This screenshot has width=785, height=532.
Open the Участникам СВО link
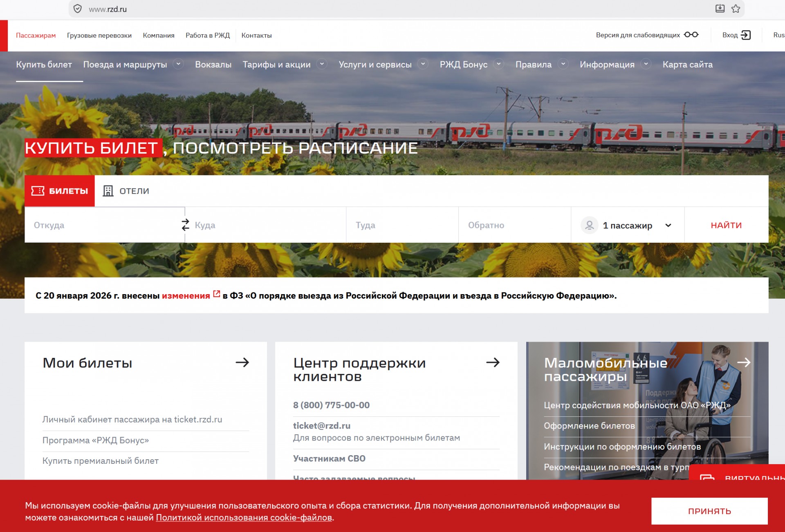[329, 458]
